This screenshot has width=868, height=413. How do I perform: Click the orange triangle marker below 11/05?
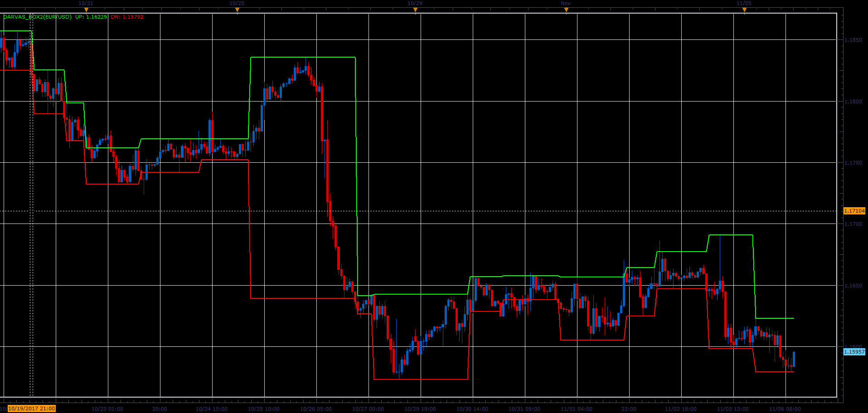(x=744, y=10)
